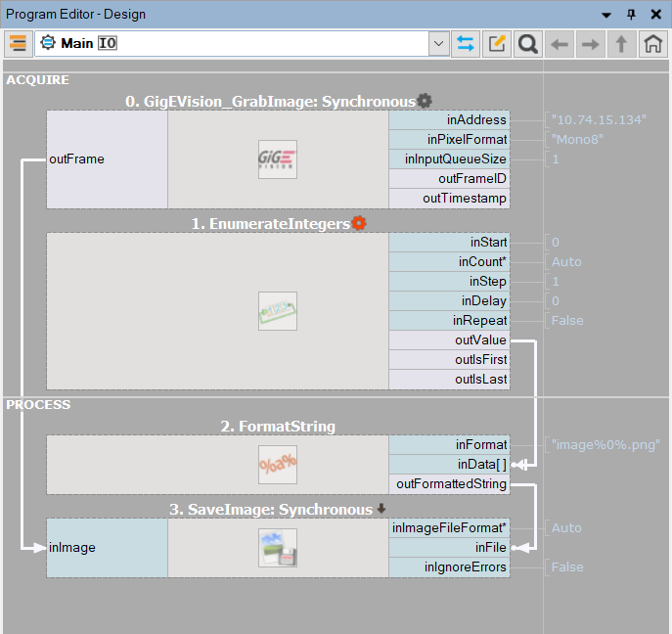Click the edit pencil icon in the toolbar
This screenshot has width=672, height=634.
pyautogui.click(x=498, y=44)
